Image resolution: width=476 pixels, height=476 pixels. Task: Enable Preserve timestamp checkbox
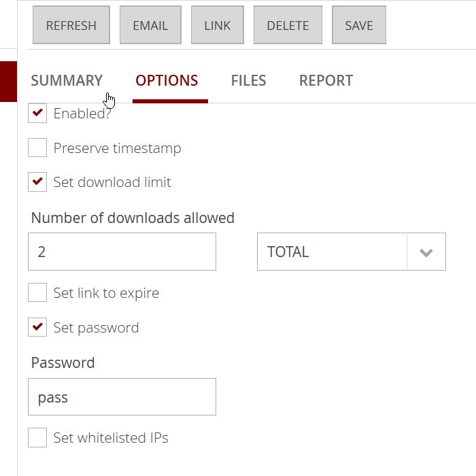click(37, 148)
